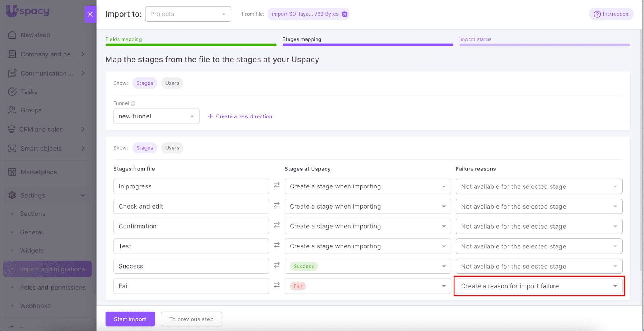
Task: Open the Import to Projects dropdown
Action: coord(188,14)
